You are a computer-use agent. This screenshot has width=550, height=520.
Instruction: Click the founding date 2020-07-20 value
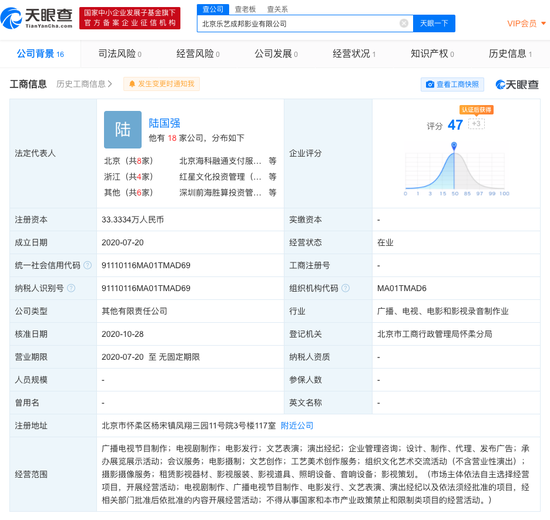(x=122, y=242)
